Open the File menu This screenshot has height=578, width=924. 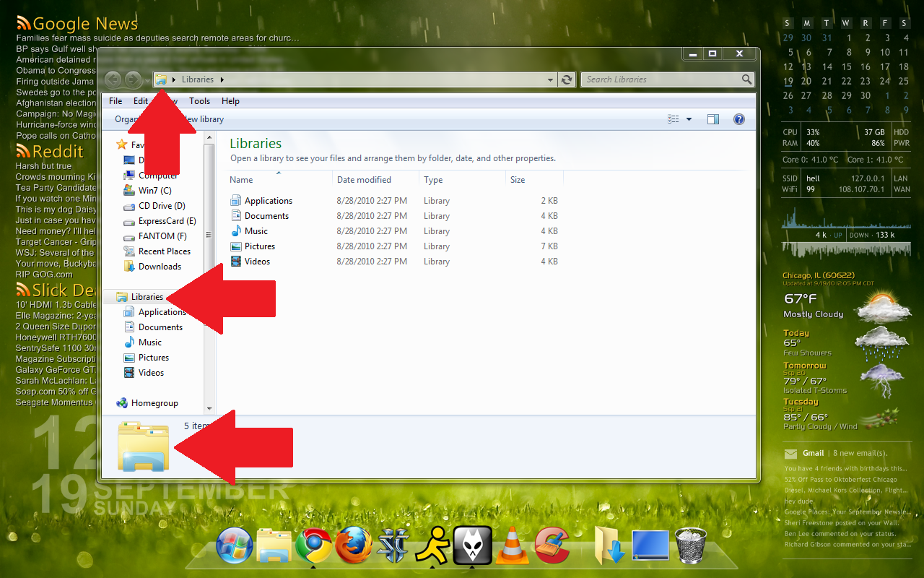pyautogui.click(x=115, y=101)
